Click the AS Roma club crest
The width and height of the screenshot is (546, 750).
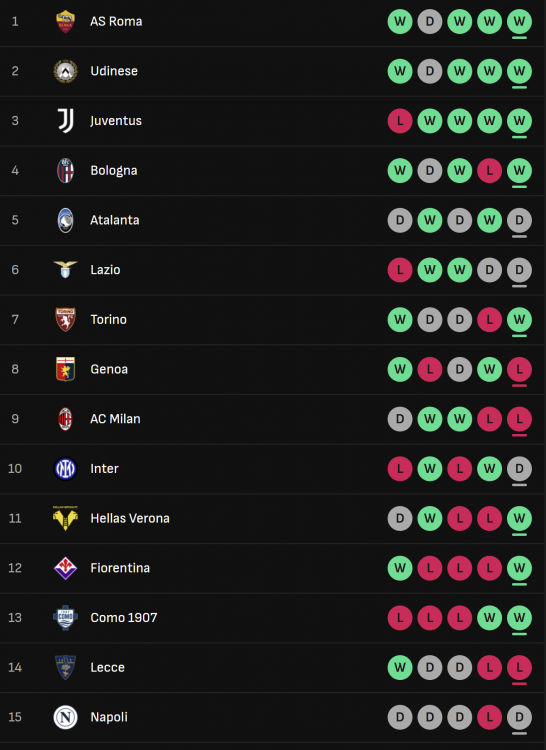tap(66, 22)
